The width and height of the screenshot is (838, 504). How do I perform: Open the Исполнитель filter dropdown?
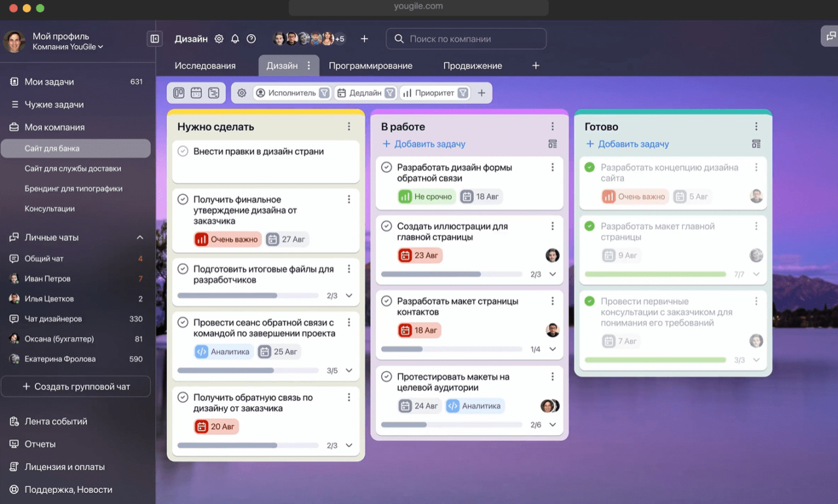[324, 93]
